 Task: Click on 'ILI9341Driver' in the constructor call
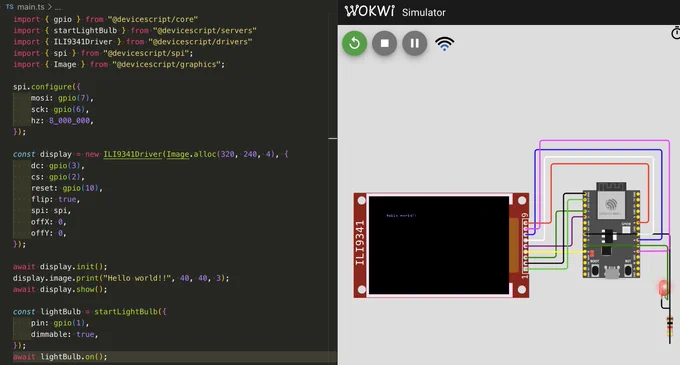click(132, 154)
